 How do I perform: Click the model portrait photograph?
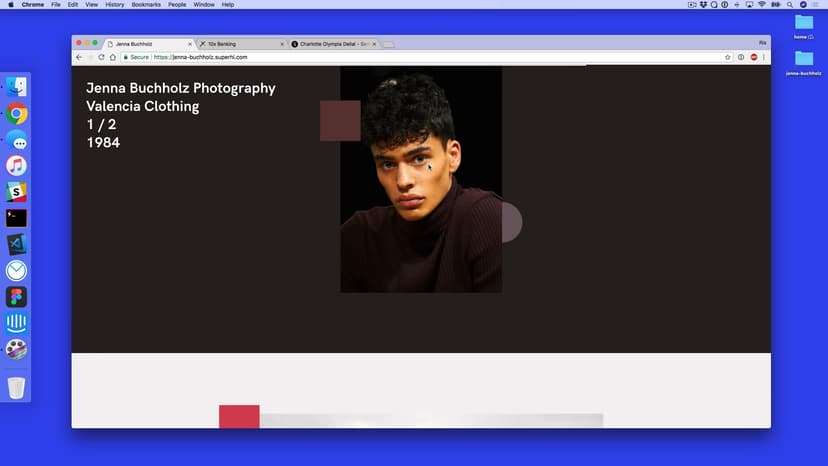coord(421,180)
